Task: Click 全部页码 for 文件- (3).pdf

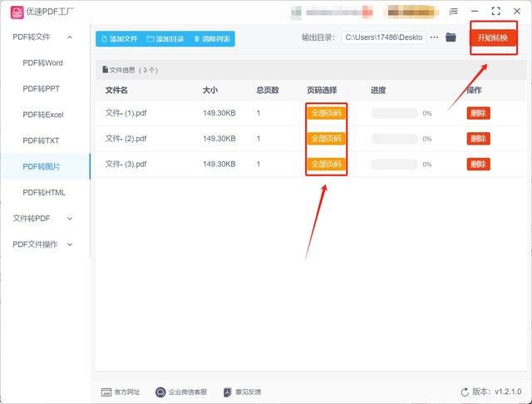Action: coord(326,165)
